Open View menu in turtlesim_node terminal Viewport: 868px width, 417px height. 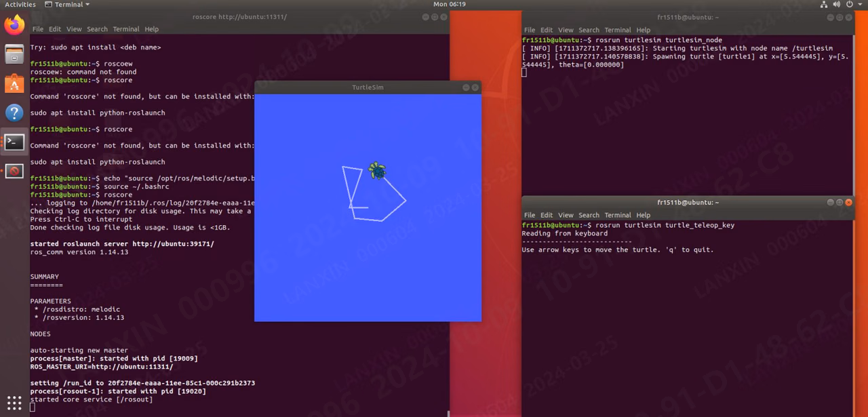click(x=566, y=30)
